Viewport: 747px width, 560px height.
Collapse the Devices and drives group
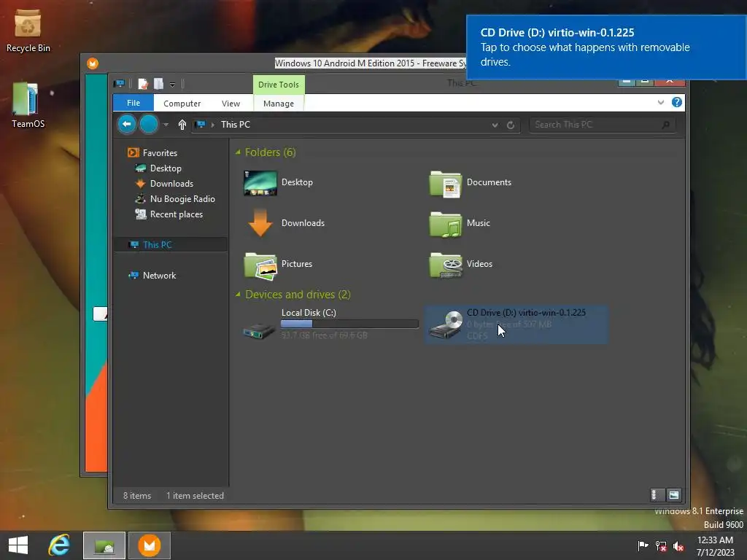click(238, 295)
